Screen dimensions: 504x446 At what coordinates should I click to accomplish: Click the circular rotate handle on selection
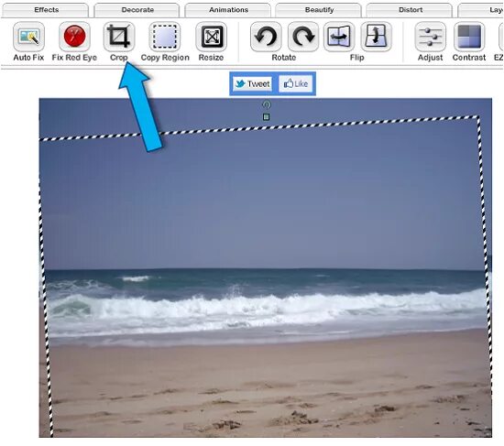point(267,104)
